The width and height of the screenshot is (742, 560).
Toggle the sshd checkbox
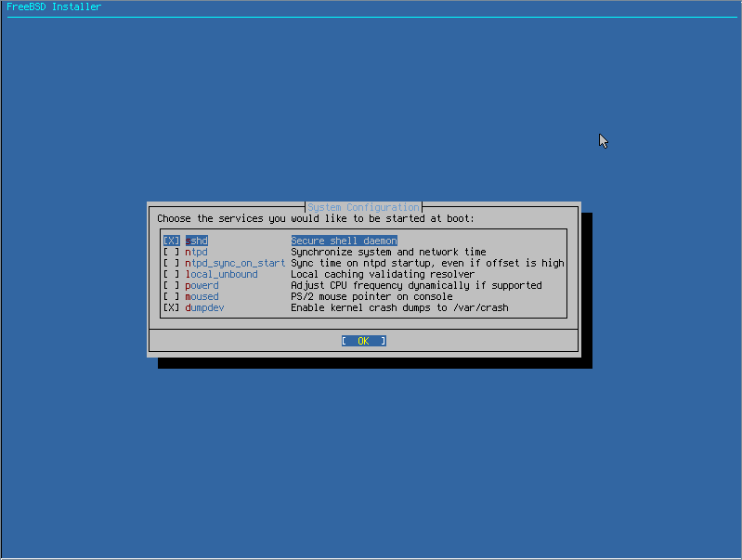tap(171, 241)
